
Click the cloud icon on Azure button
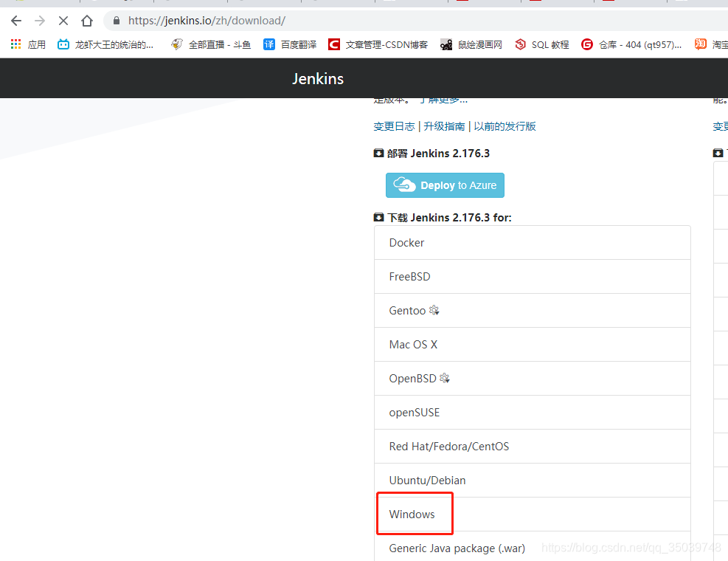point(404,185)
